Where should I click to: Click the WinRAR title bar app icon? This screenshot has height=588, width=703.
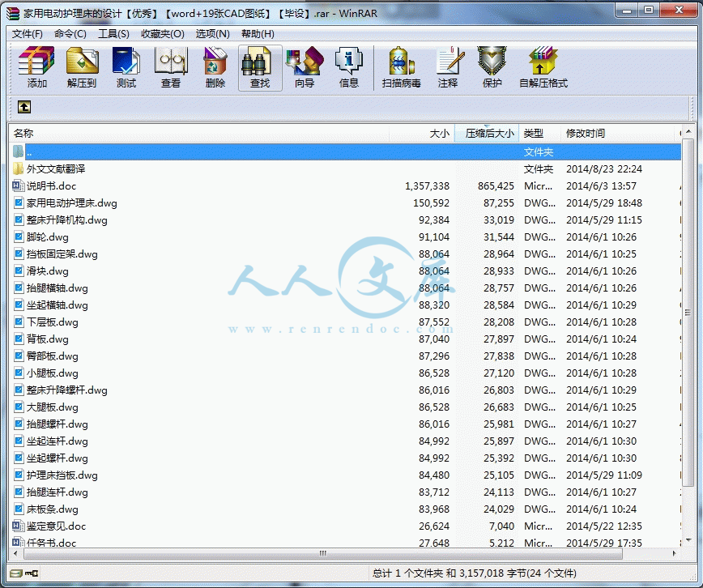point(13,14)
